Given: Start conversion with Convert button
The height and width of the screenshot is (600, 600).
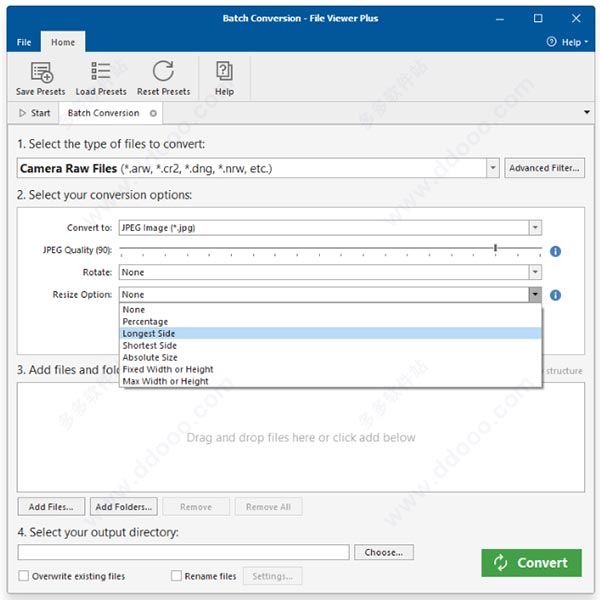Looking at the screenshot, I should click(x=531, y=562).
